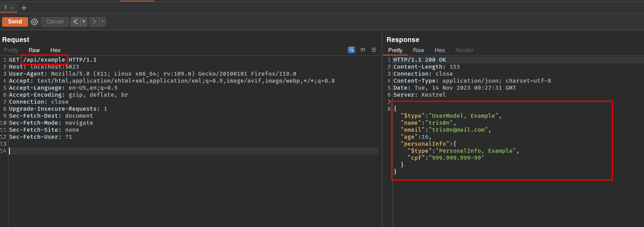Image resolution: width=644 pixels, height=227 pixels.
Task: Expand the back history dropdown arrow
Action: pyautogui.click(x=84, y=22)
